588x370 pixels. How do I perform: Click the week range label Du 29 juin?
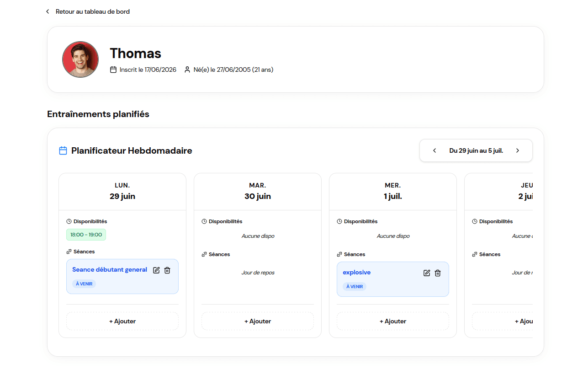tap(476, 150)
